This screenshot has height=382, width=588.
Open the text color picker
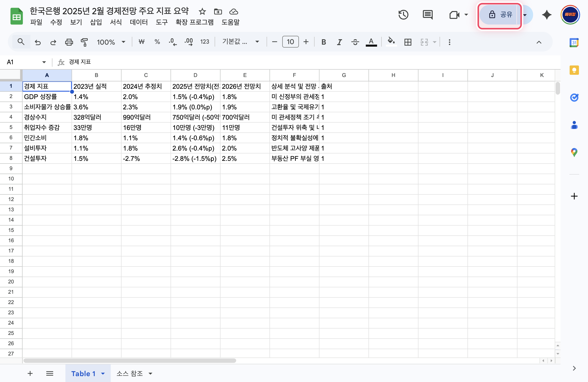[x=371, y=42]
